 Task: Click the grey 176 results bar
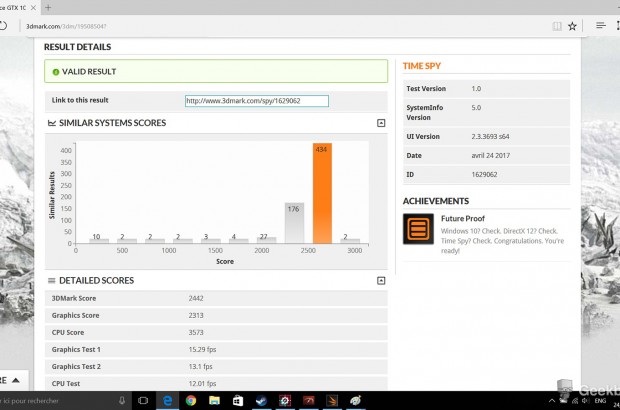pyautogui.click(x=293, y=224)
